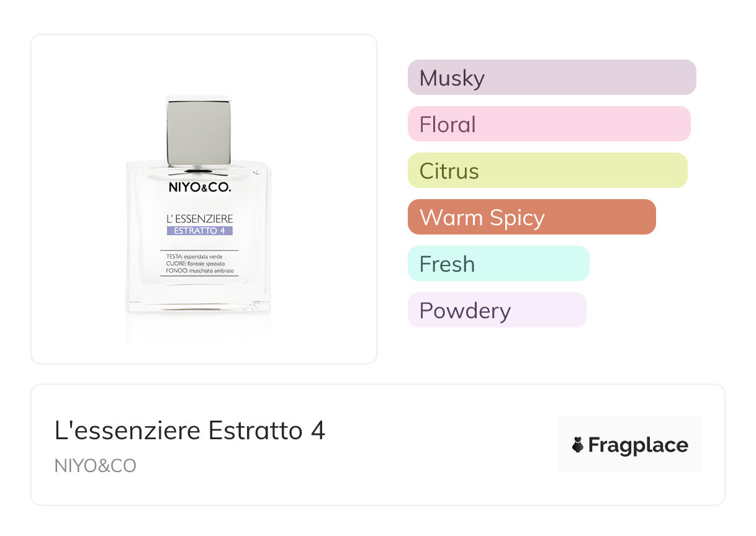The height and width of the screenshot is (536, 756).
Task: Click the purple ESTRATTO 4 label on the bottle
Action: [199, 231]
